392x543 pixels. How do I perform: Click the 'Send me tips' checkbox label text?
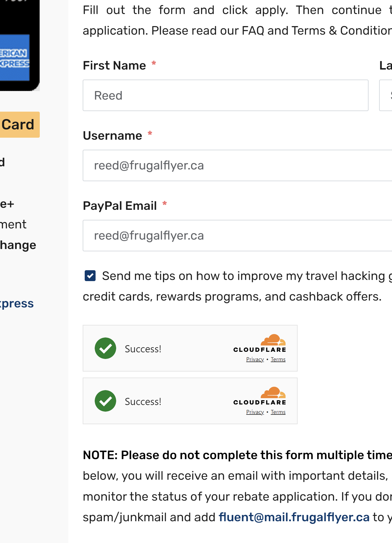click(x=243, y=276)
